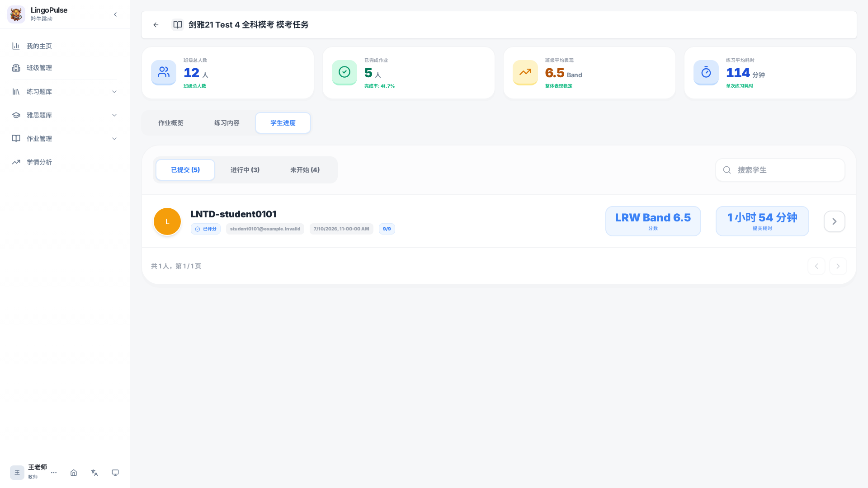The image size is (868, 488).
Task: Open 班级管理 in the sidebar
Action: click(x=65, y=68)
